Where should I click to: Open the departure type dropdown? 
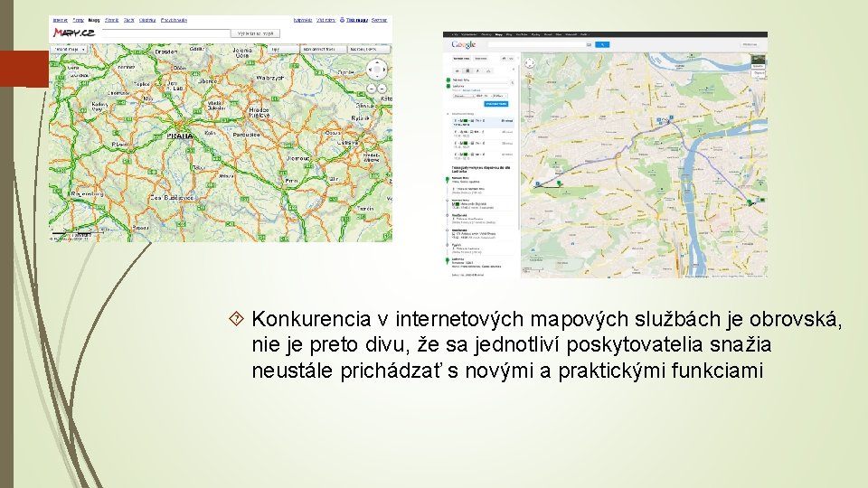coord(463,96)
